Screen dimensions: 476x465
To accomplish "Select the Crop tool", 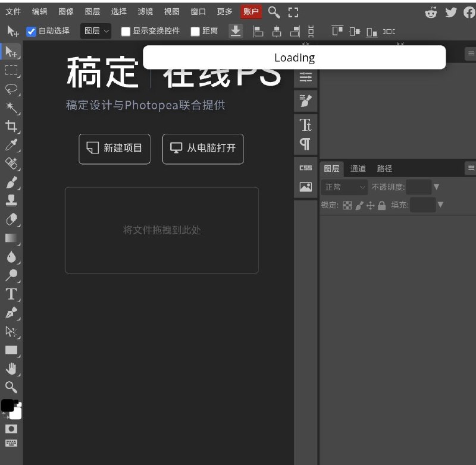I will click(x=11, y=126).
